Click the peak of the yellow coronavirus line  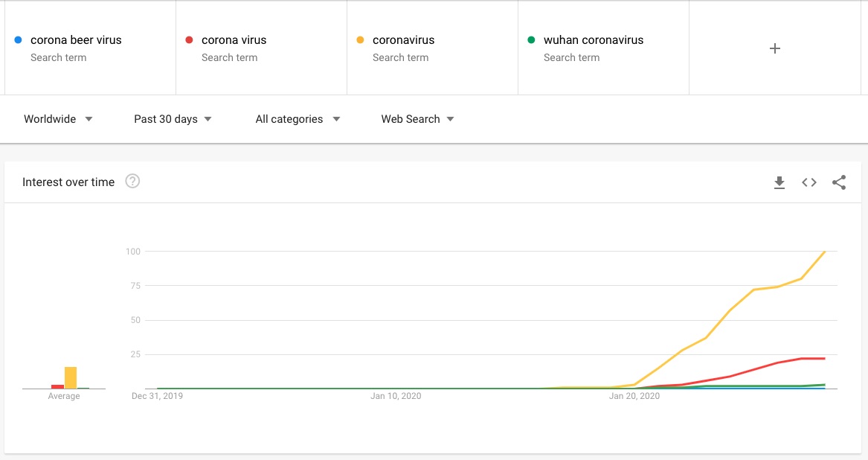(825, 252)
